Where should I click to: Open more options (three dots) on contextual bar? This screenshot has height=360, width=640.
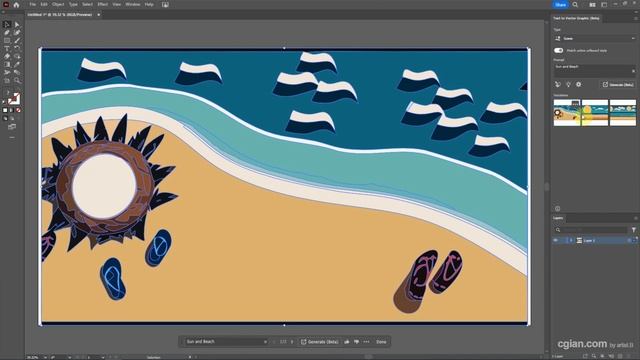(366, 342)
